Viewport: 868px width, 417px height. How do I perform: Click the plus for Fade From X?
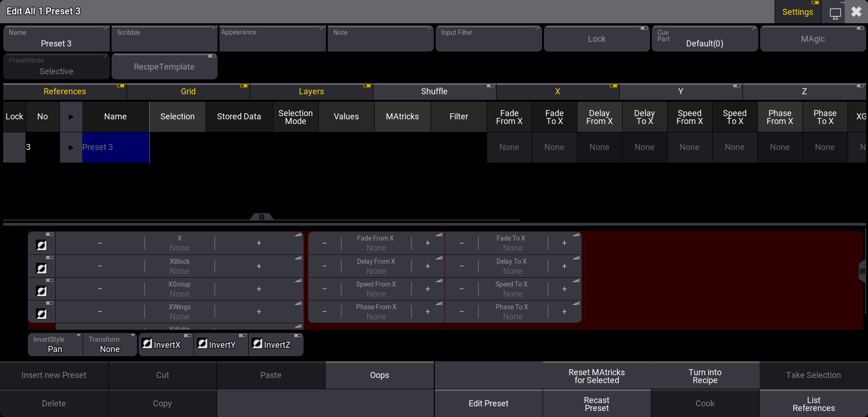point(427,243)
